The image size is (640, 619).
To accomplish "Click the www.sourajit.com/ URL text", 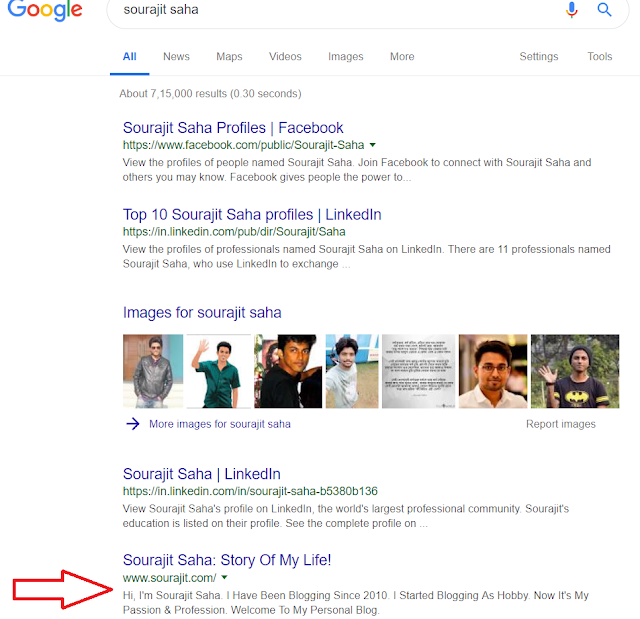I will [169, 578].
